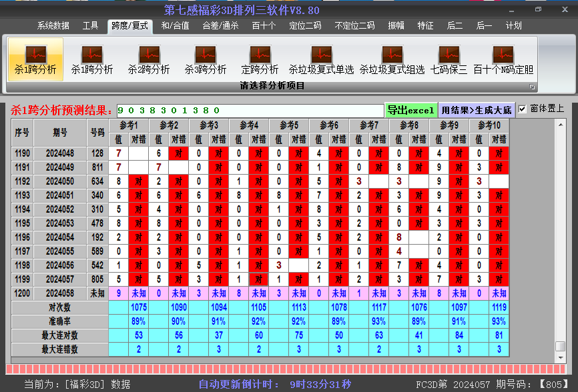578x392 pixels.
Task: Click the 参考10 column header
Action: click(489, 125)
